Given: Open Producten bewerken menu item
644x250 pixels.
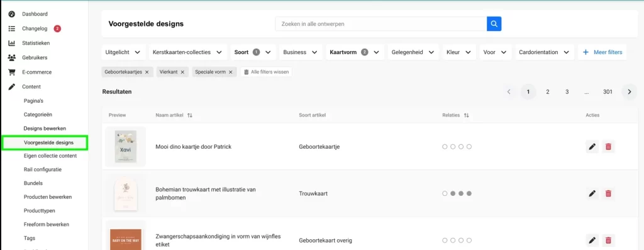Looking at the screenshot, I should (x=48, y=197).
